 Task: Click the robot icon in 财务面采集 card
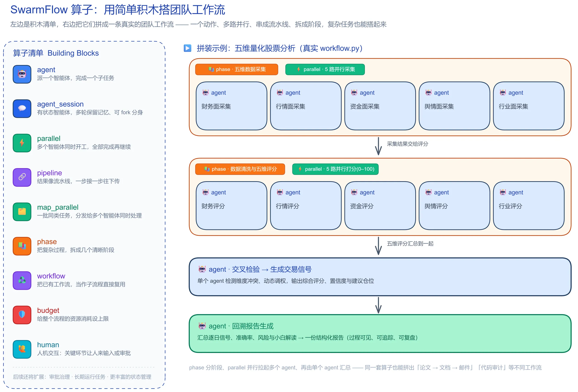coord(205,93)
